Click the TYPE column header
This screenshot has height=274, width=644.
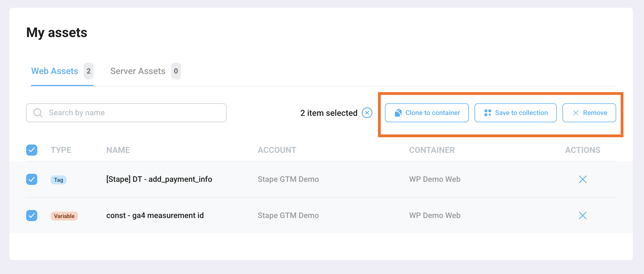[x=61, y=150]
